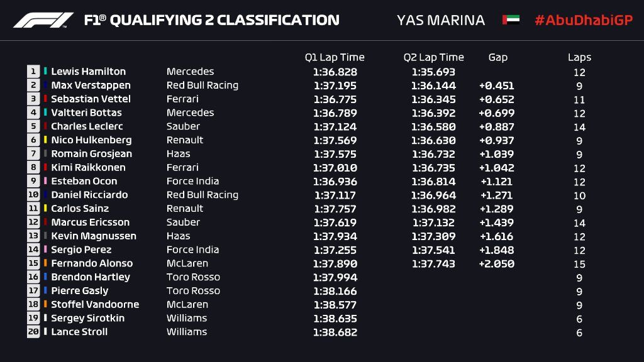Open the #AbuDhabiGP hashtag
Viewport: 644px width, 362px height.
point(583,20)
